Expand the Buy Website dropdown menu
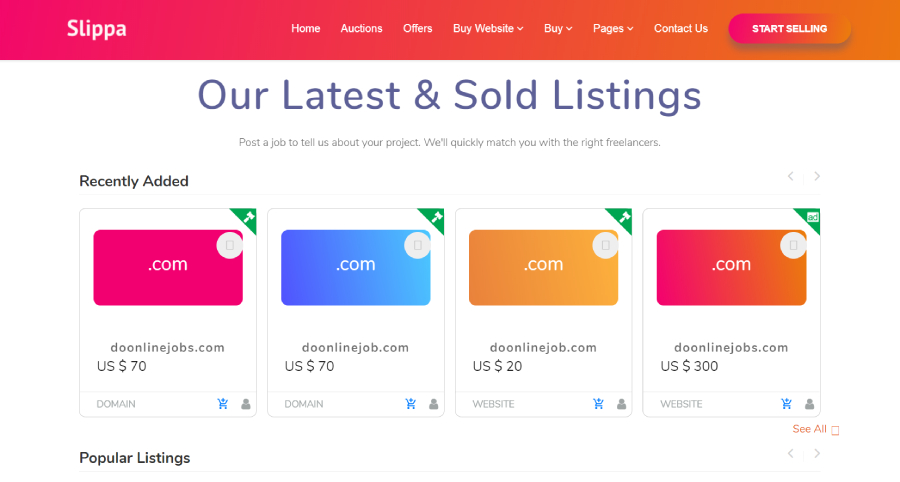 488,29
